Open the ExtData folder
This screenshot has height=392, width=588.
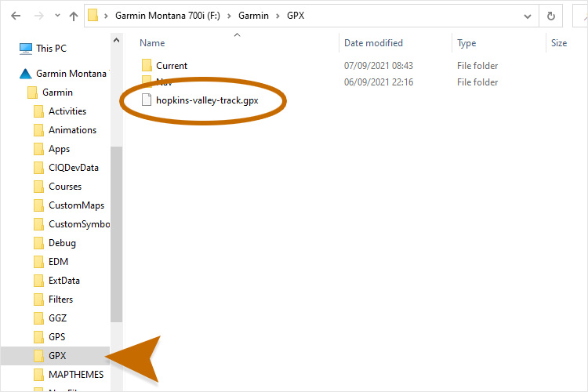pos(64,280)
